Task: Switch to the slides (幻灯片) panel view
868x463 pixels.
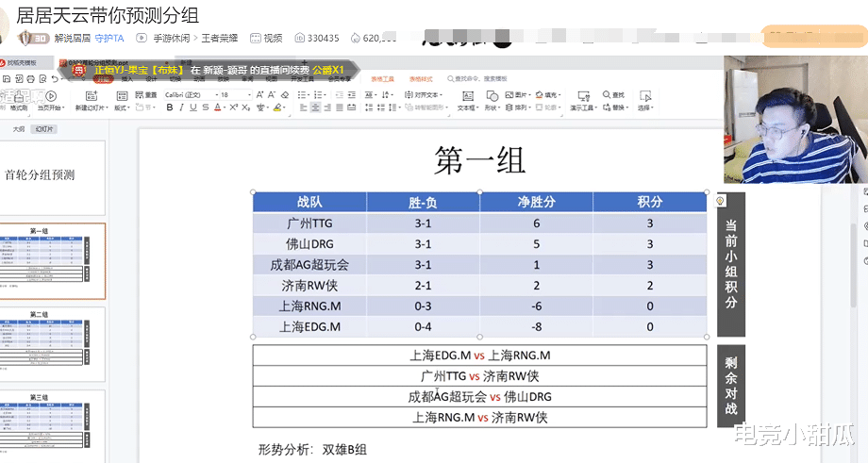Action: (x=43, y=128)
